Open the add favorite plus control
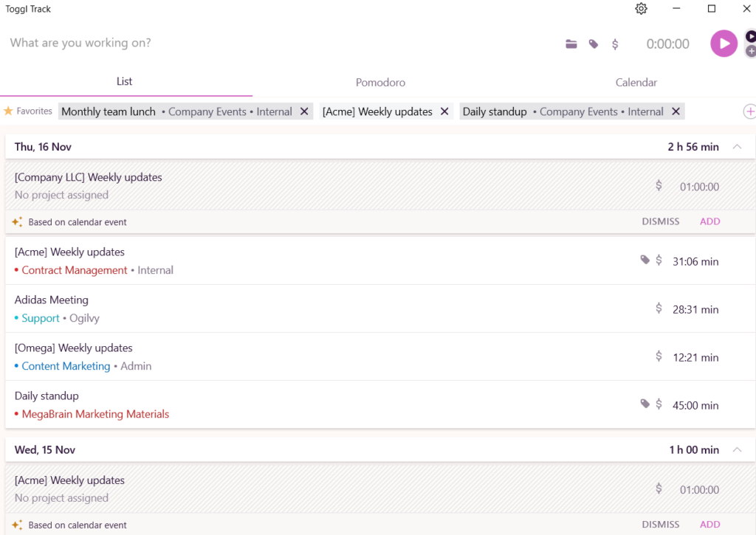The width and height of the screenshot is (756, 535). [749, 111]
